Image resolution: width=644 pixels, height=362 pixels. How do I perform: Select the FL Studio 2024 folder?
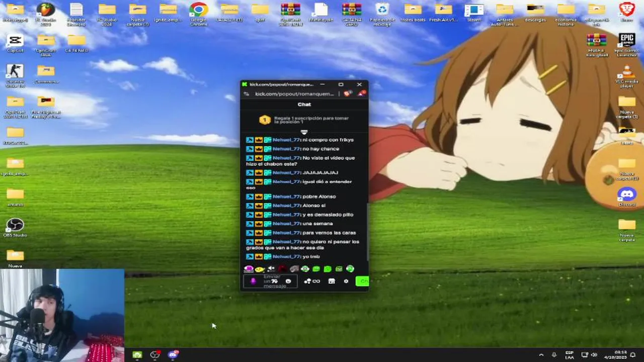click(x=107, y=13)
